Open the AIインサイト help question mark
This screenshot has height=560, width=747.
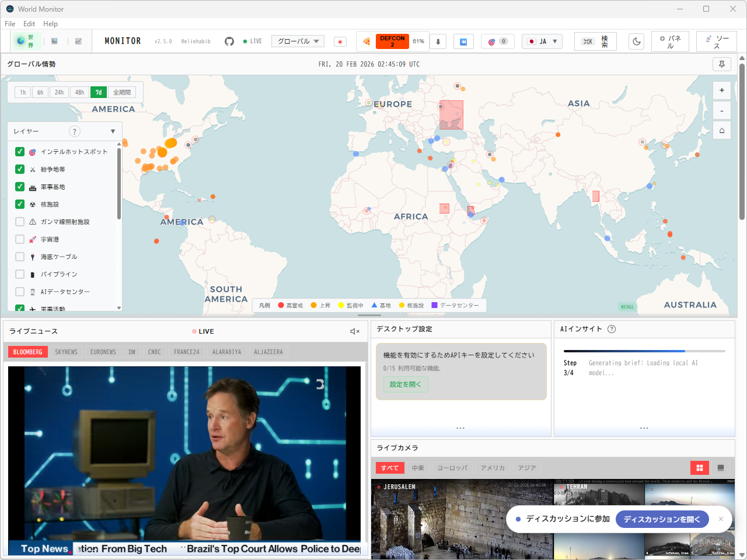tap(612, 329)
